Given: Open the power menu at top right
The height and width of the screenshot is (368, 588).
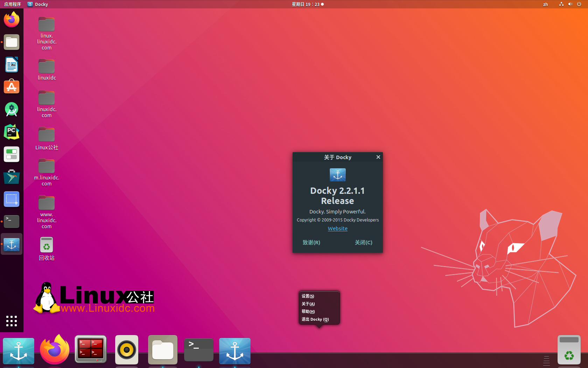Looking at the screenshot, I should click(x=580, y=4).
